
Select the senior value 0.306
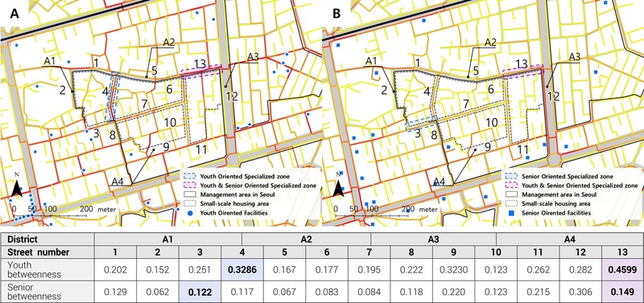tap(580, 292)
